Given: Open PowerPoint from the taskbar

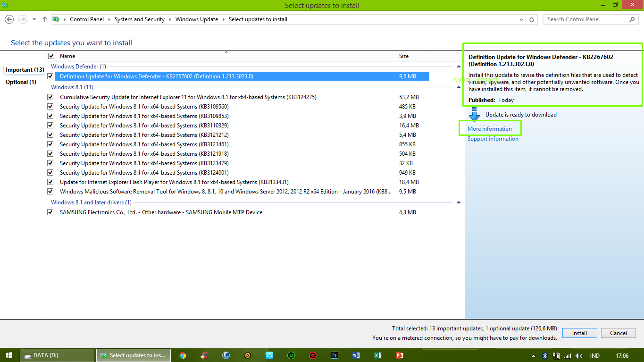Looking at the screenshot, I should click(x=399, y=355).
